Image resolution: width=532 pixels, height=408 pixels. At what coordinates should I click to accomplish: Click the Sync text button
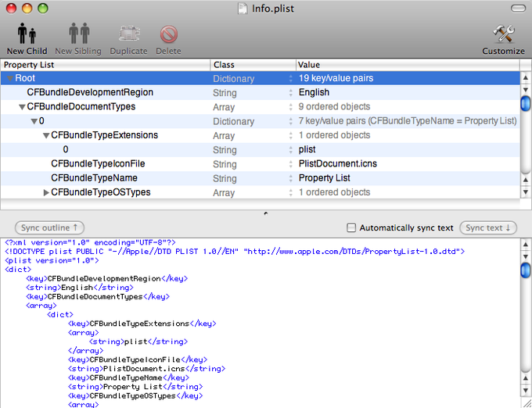(x=488, y=227)
